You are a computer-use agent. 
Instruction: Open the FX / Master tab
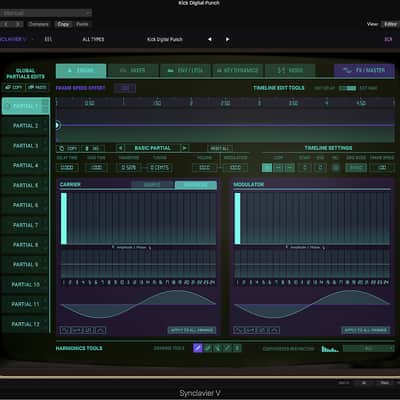[x=364, y=70]
